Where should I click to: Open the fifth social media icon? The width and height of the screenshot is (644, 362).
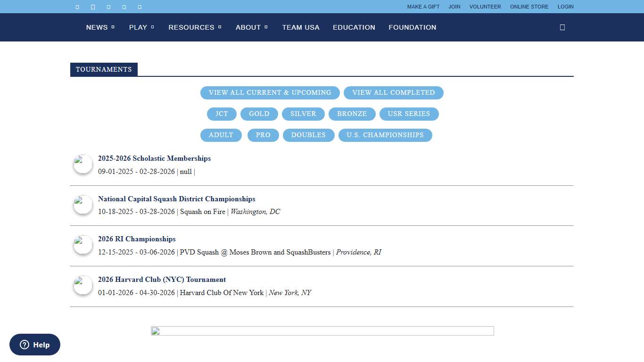point(140,7)
